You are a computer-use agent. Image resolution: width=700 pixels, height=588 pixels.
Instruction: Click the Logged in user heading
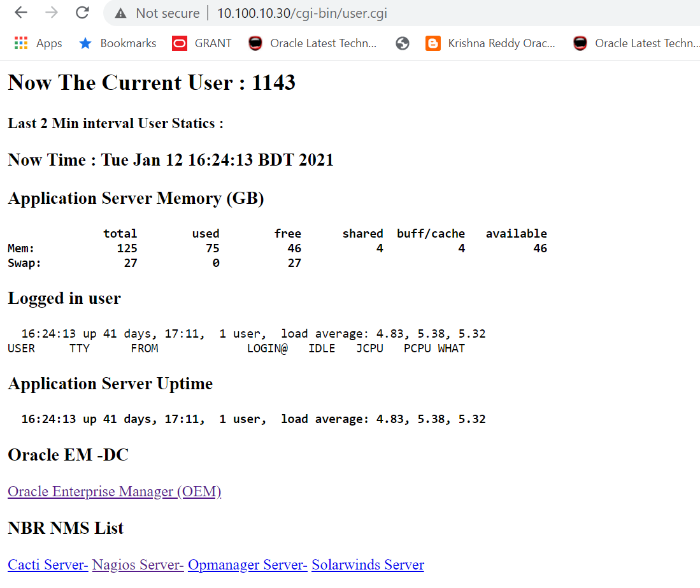(x=64, y=298)
